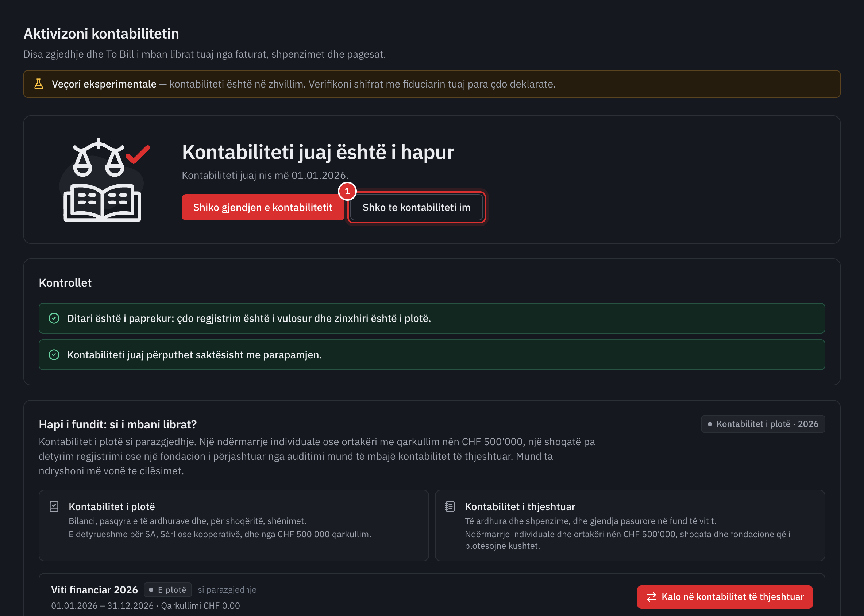Click the "E plotë" status badge
The image size is (864, 616).
tap(167, 590)
